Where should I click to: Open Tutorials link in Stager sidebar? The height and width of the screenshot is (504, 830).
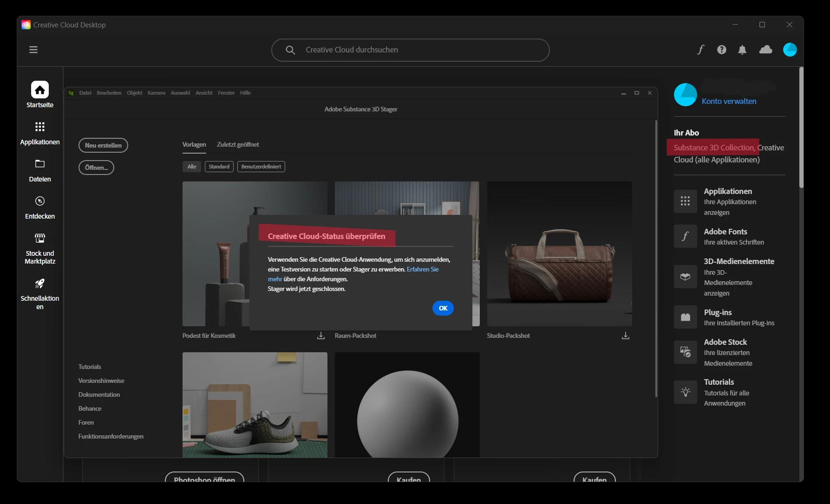tap(90, 367)
